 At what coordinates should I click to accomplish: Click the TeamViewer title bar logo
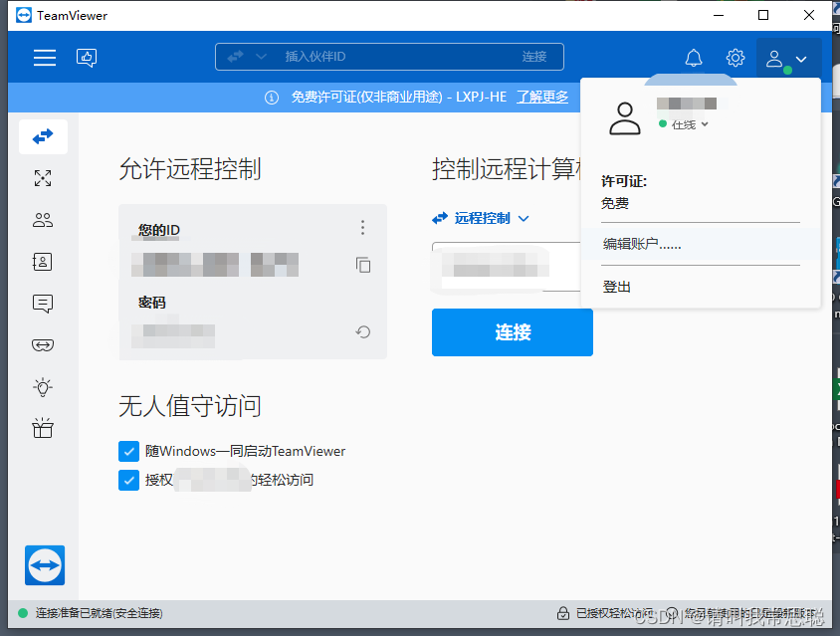(x=24, y=15)
